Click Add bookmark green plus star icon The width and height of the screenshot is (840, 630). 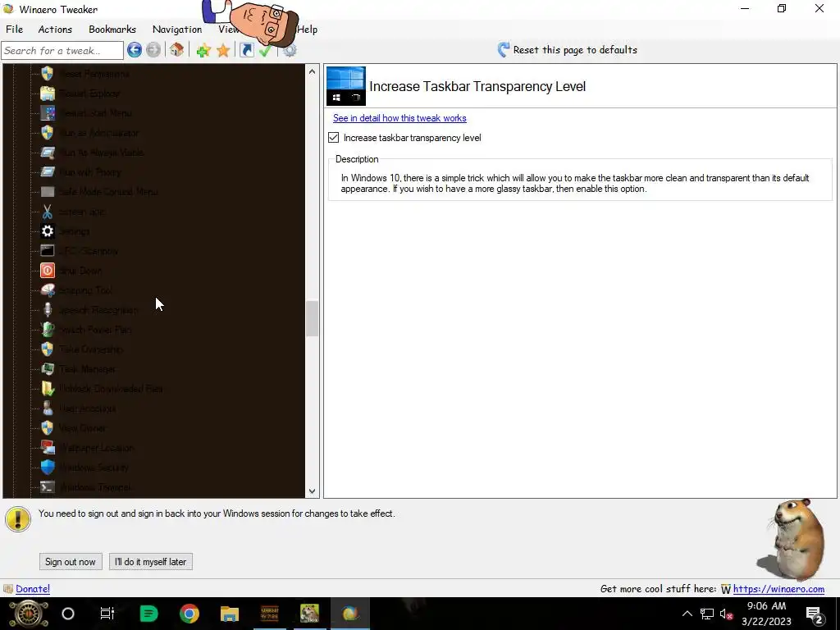pyautogui.click(x=203, y=50)
